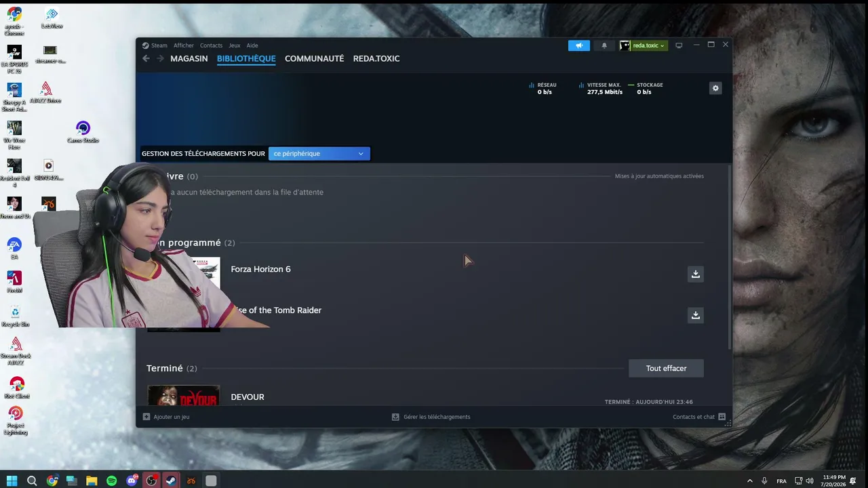Screen dimensions: 868x488
Task: Open the Windows Start menu
Action: 12,481
